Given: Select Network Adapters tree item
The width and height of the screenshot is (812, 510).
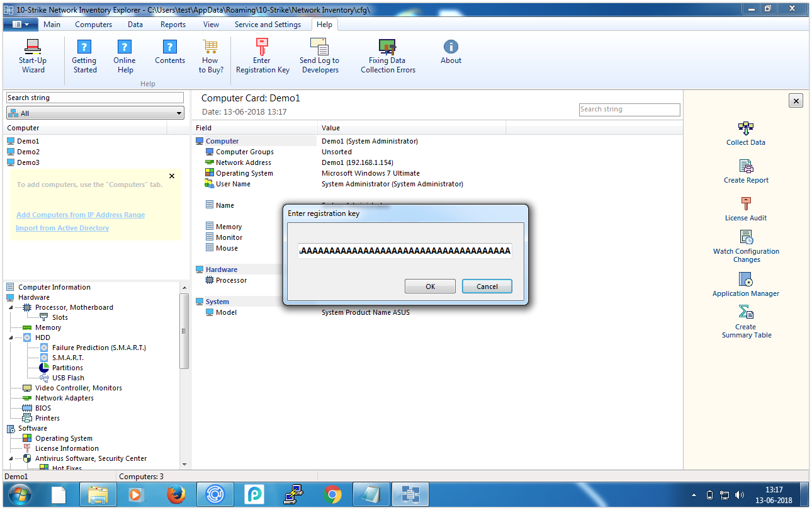Looking at the screenshot, I should click(64, 398).
